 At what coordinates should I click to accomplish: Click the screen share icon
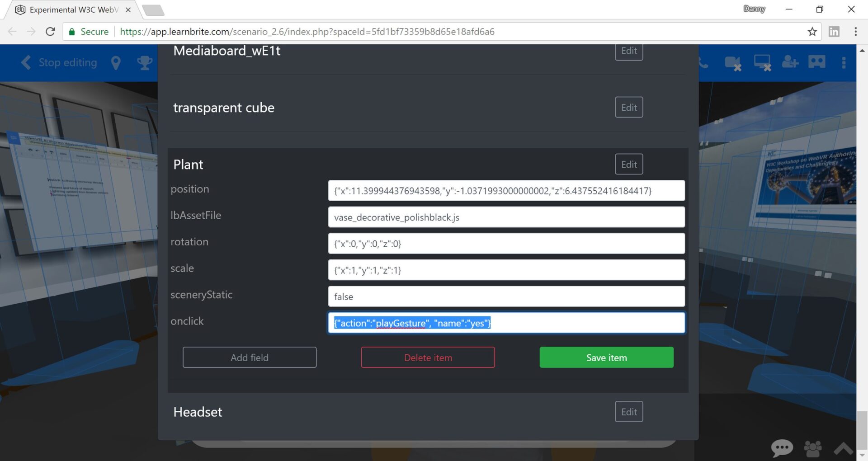[762, 63]
